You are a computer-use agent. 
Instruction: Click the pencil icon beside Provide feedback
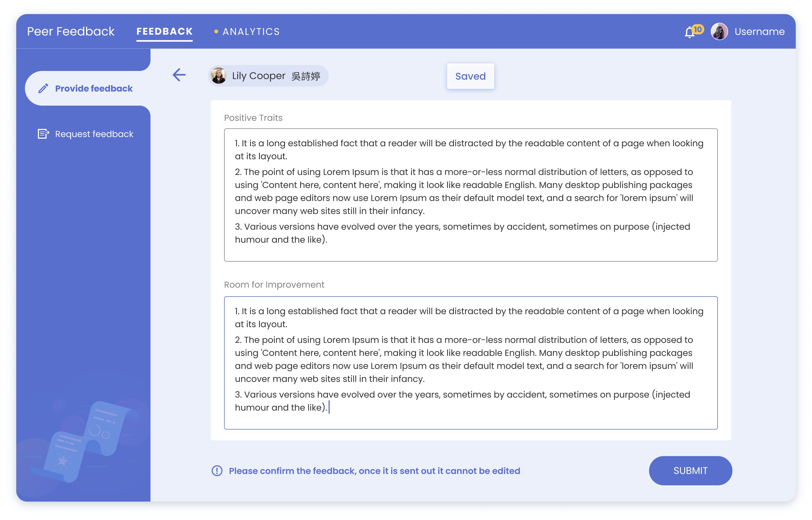tap(43, 89)
